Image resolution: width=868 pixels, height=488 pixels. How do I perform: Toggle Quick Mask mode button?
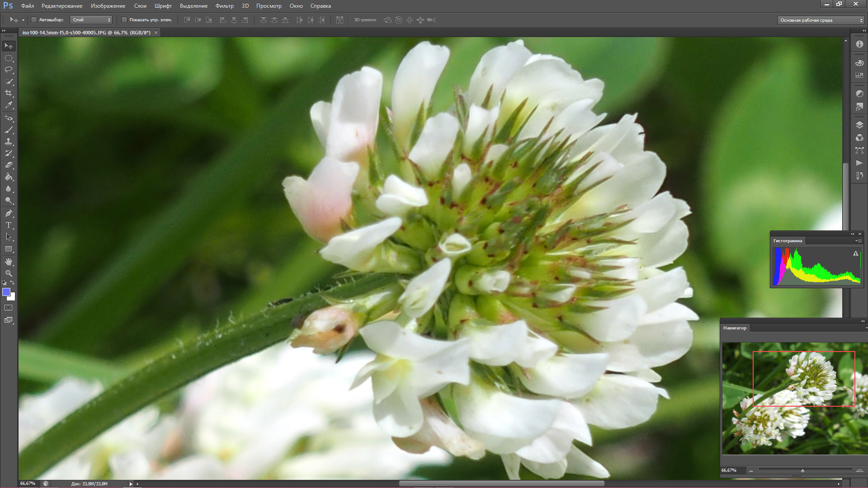click(9, 308)
